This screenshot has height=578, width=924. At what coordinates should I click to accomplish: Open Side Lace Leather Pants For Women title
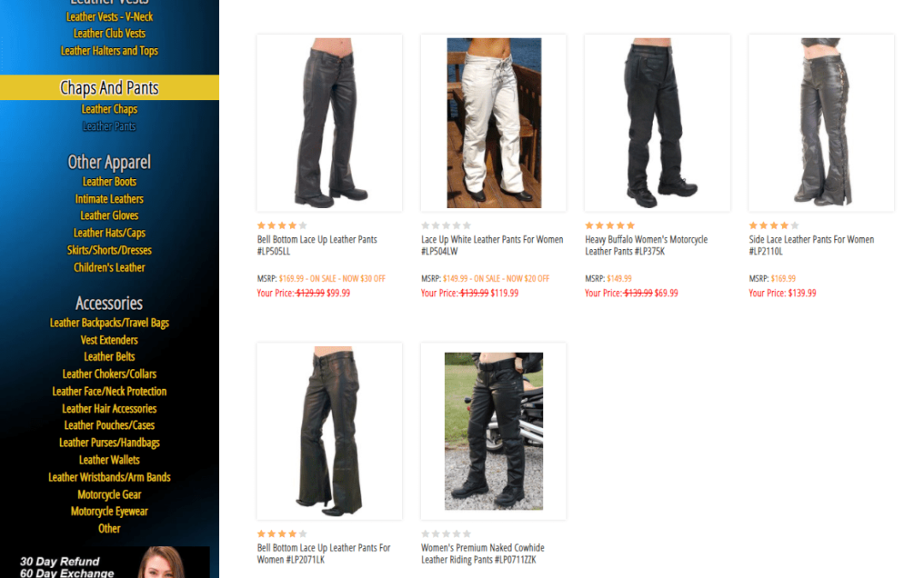click(x=811, y=246)
